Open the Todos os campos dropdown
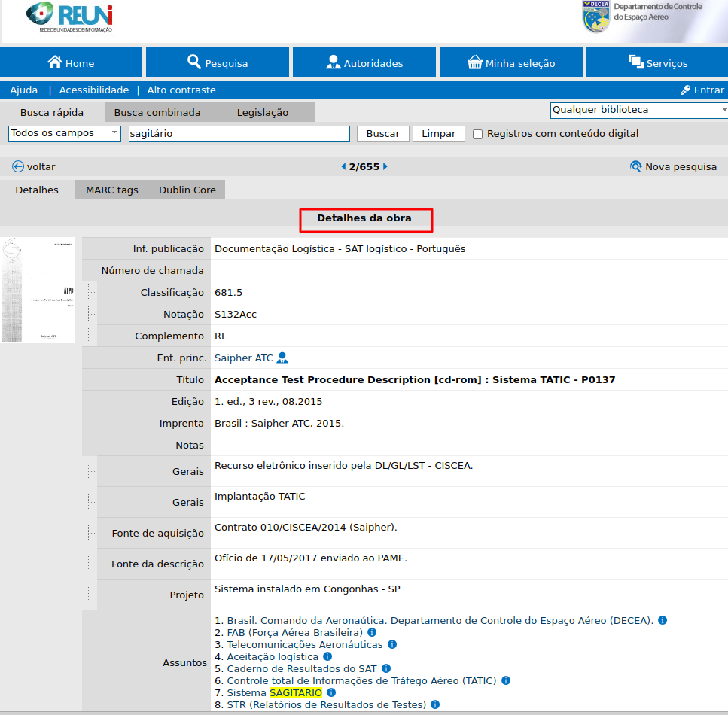Viewport: 728px width, 715px height. [x=65, y=134]
